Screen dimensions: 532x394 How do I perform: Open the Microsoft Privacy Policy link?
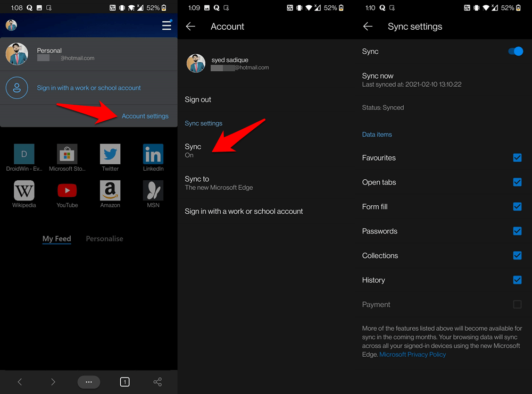click(413, 354)
